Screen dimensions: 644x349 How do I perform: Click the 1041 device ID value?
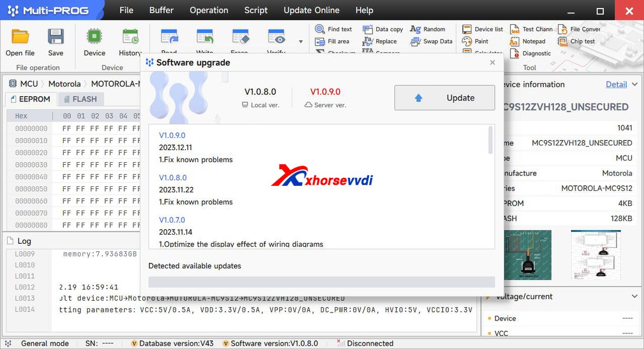[x=625, y=128]
